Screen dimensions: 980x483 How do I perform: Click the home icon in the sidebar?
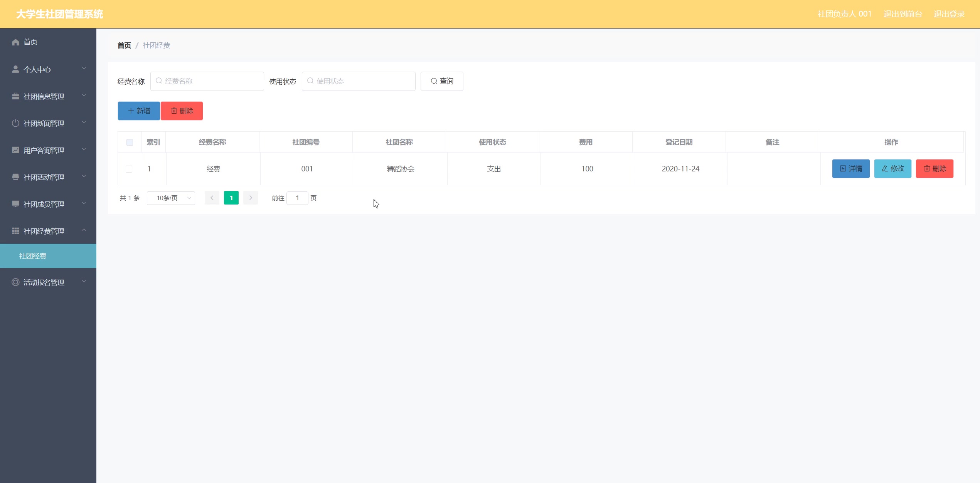(x=15, y=42)
